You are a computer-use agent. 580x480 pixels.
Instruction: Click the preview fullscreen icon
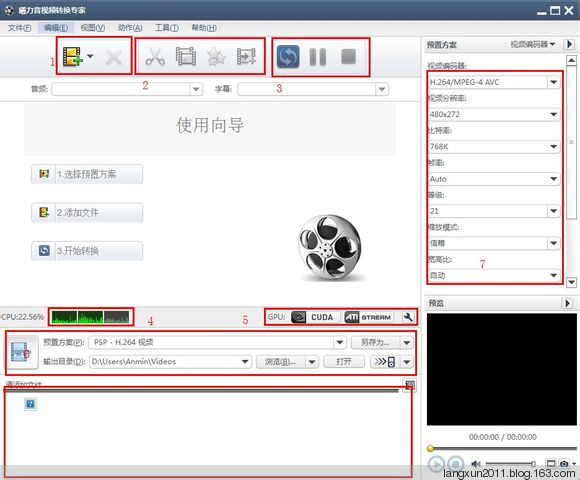coord(551,463)
